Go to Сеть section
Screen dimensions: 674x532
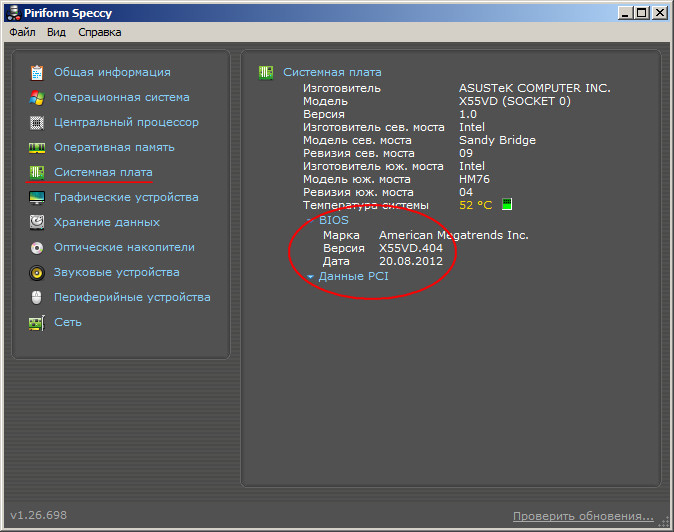point(67,322)
